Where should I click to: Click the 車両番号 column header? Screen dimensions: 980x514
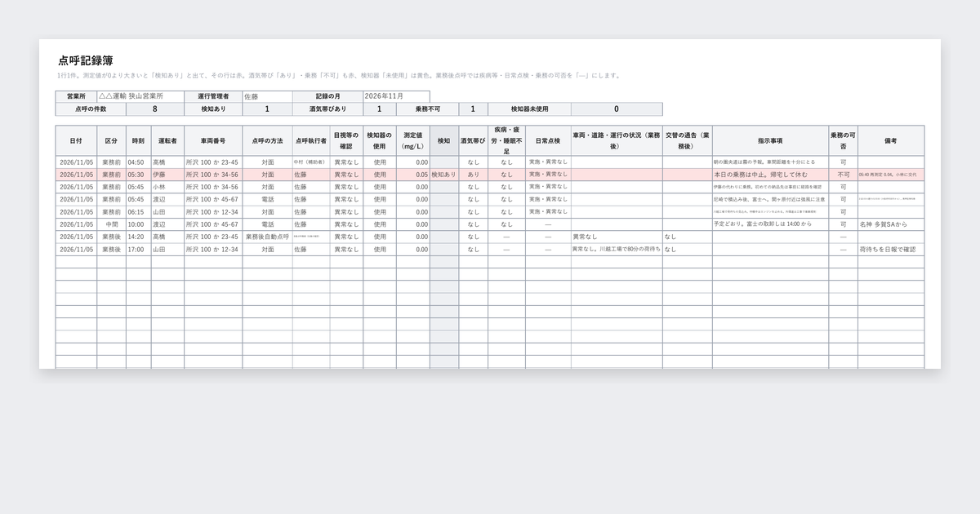pos(213,140)
